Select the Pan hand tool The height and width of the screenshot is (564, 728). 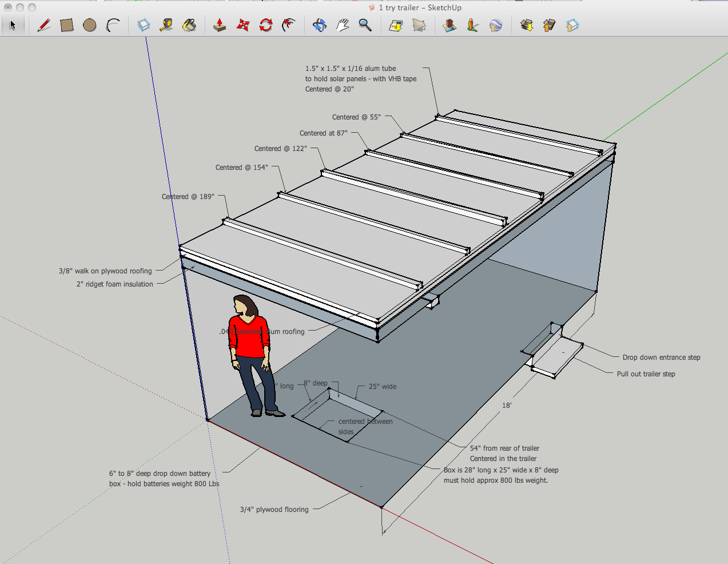(343, 25)
